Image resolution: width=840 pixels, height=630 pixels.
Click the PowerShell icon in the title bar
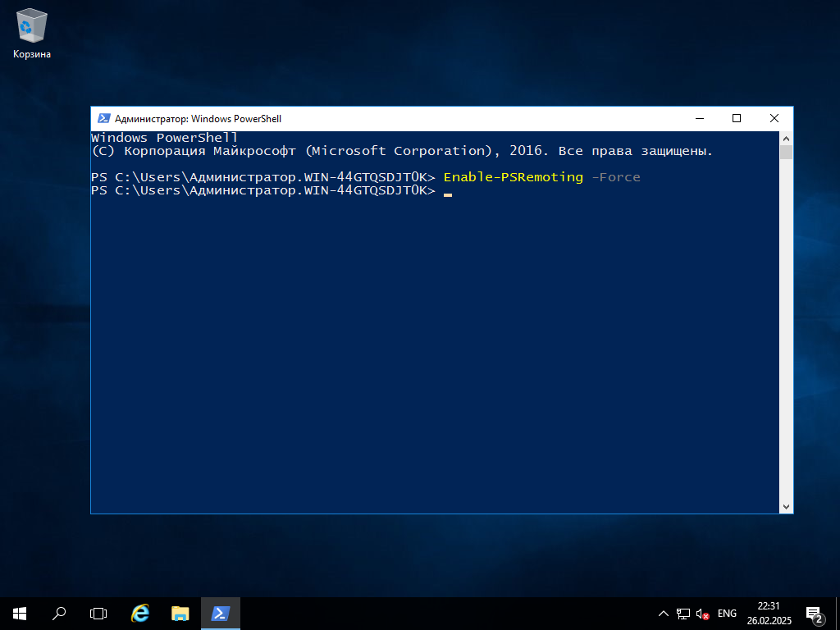(103, 118)
